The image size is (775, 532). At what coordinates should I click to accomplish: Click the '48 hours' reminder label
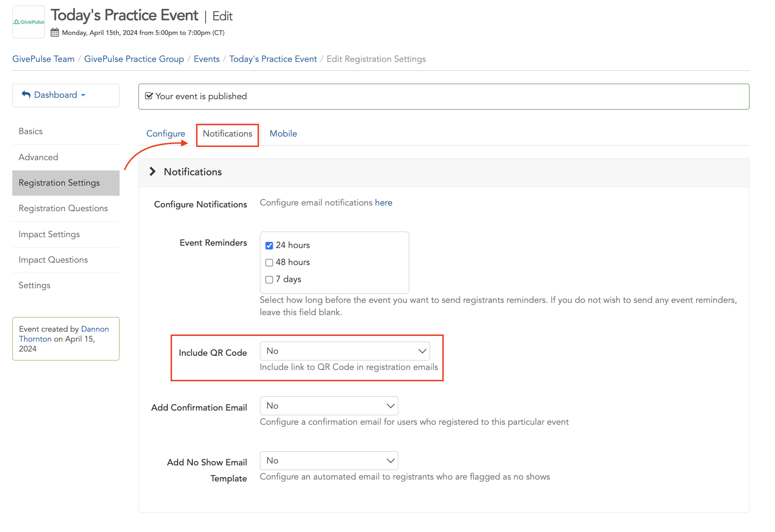point(293,262)
